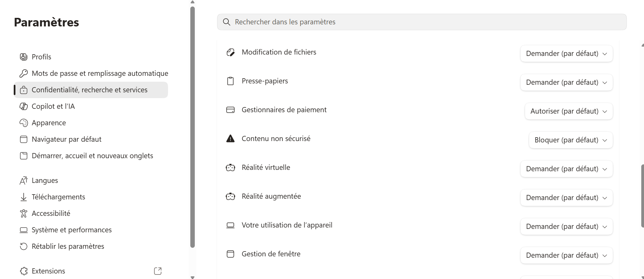Change the Contenu non sécurisé Bloquer dropdown

pyautogui.click(x=571, y=140)
